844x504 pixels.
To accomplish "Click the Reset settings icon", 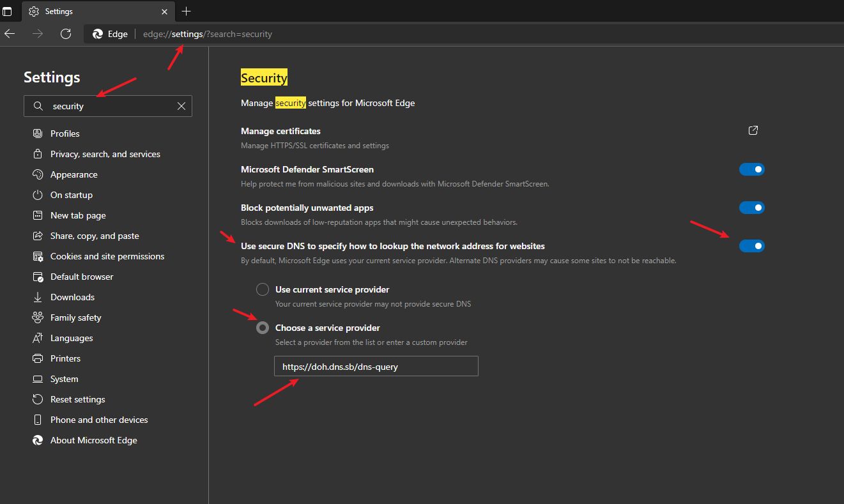I will tap(38, 399).
